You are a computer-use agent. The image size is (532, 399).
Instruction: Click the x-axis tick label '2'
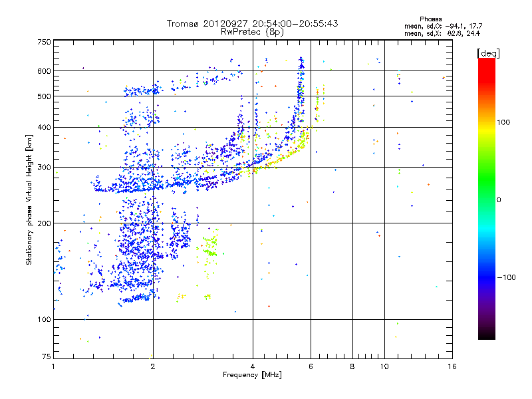click(153, 366)
